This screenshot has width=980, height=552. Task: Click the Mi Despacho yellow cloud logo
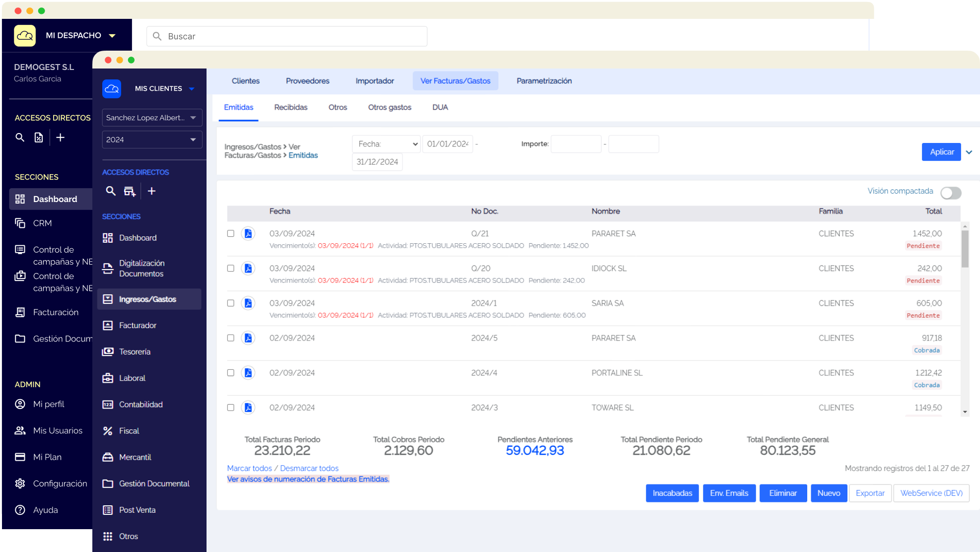pyautogui.click(x=25, y=36)
